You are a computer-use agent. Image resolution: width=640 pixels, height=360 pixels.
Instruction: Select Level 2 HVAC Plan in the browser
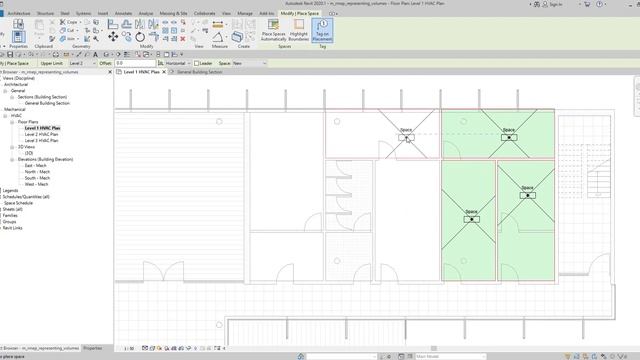point(42,134)
